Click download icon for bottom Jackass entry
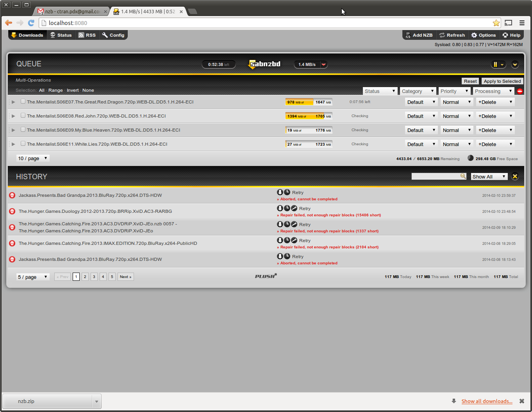 point(280,256)
